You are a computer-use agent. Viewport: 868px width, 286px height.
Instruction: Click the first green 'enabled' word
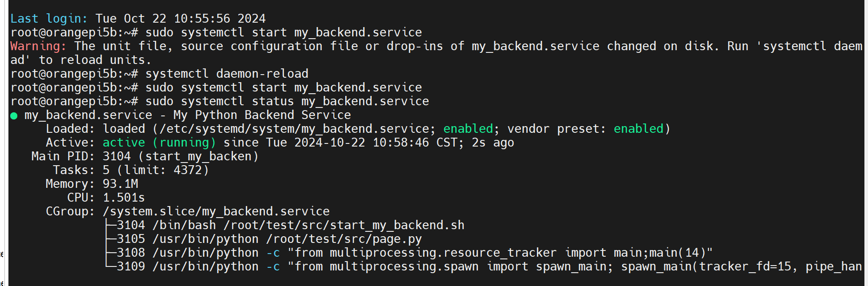468,129
